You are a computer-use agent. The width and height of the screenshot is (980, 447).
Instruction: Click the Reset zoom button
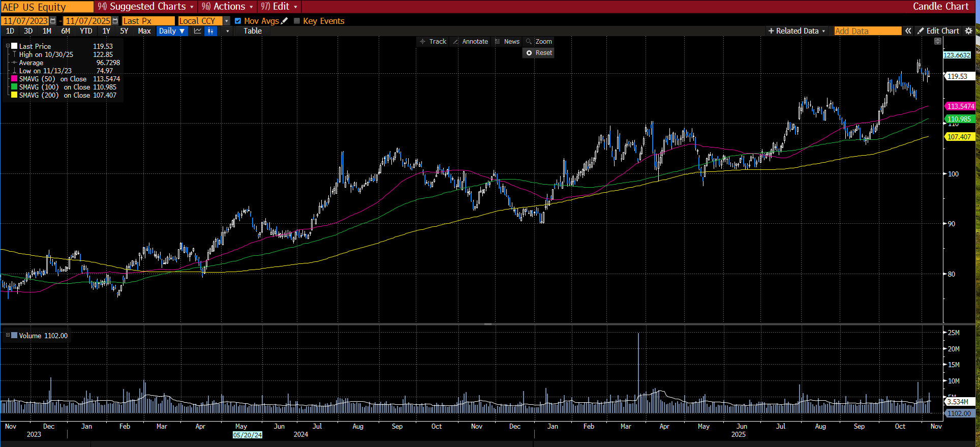(539, 53)
